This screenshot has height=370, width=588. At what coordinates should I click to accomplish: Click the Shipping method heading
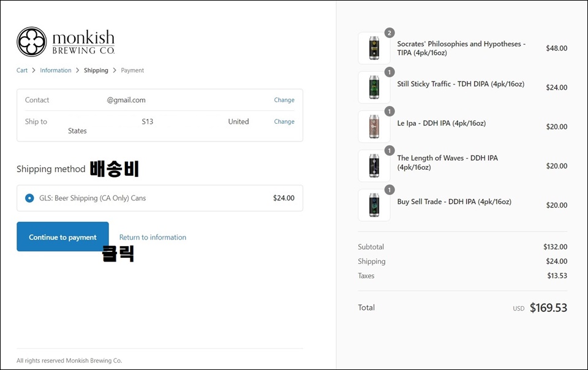click(x=51, y=169)
